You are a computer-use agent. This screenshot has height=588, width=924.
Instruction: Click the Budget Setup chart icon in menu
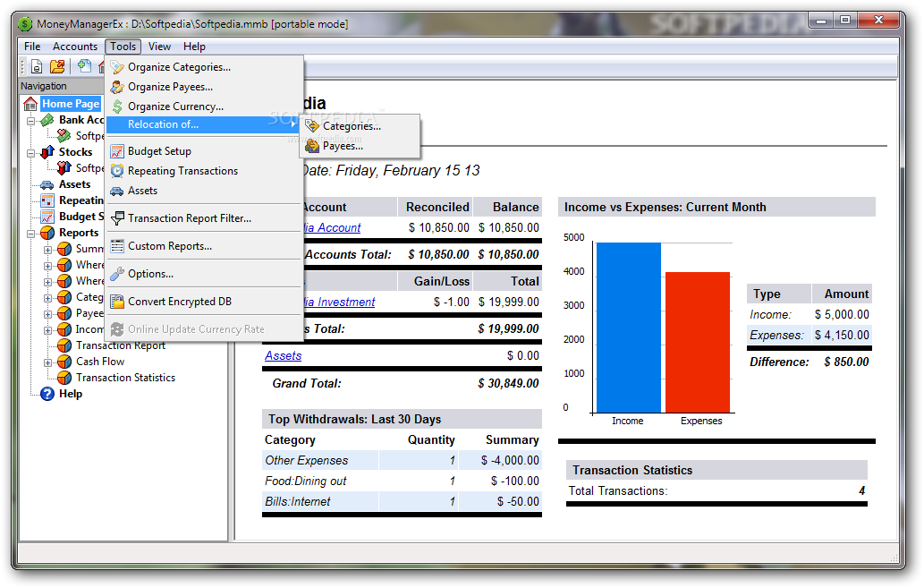pyautogui.click(x=117, y=151)
